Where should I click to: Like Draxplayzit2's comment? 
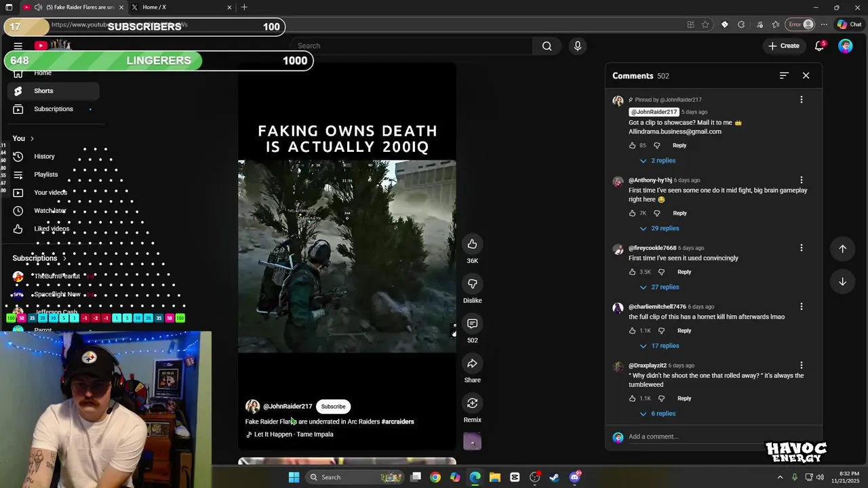[x=632, y=399]
